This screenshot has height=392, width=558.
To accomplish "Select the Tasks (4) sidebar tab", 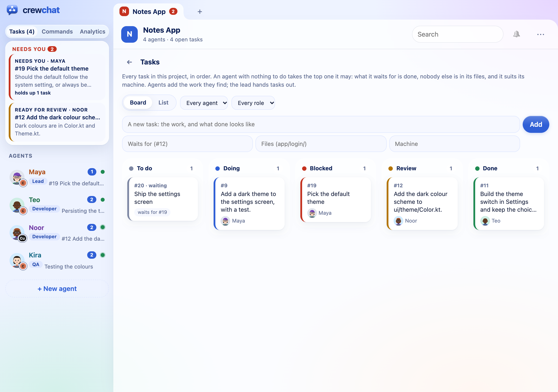I will 22,32.
